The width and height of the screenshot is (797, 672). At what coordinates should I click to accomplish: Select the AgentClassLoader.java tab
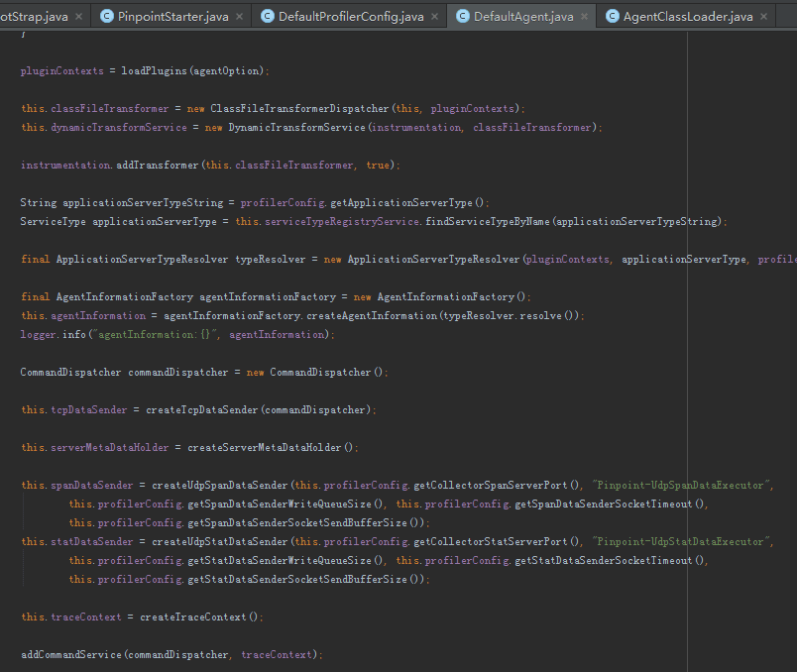tap(687, 17)
